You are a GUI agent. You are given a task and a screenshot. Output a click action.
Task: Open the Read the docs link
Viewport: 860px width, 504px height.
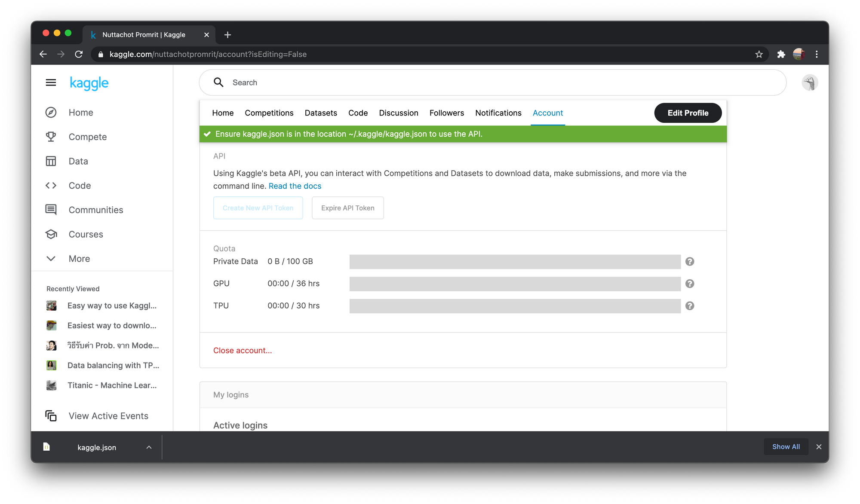295,186
